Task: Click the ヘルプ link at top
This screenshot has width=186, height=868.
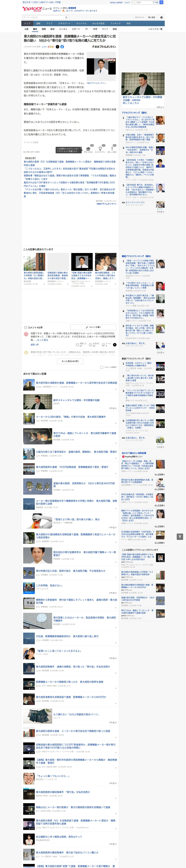Action: 127,2
